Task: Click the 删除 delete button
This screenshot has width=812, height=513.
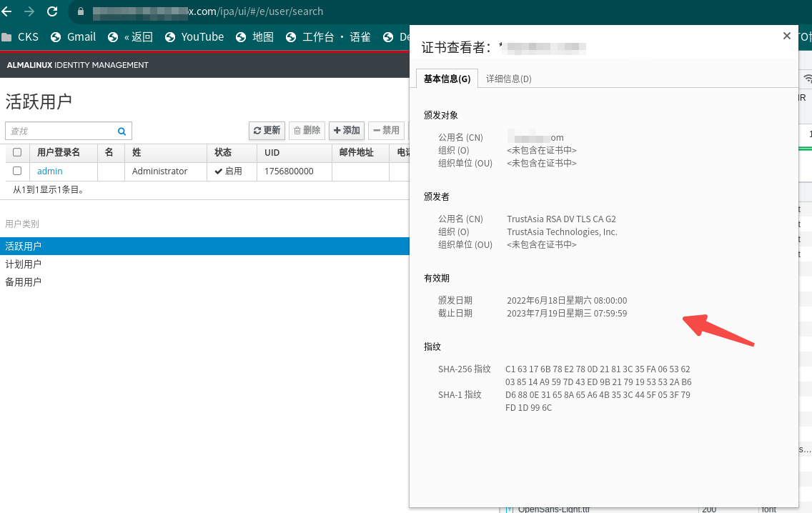Action: [x=307, y=131]
